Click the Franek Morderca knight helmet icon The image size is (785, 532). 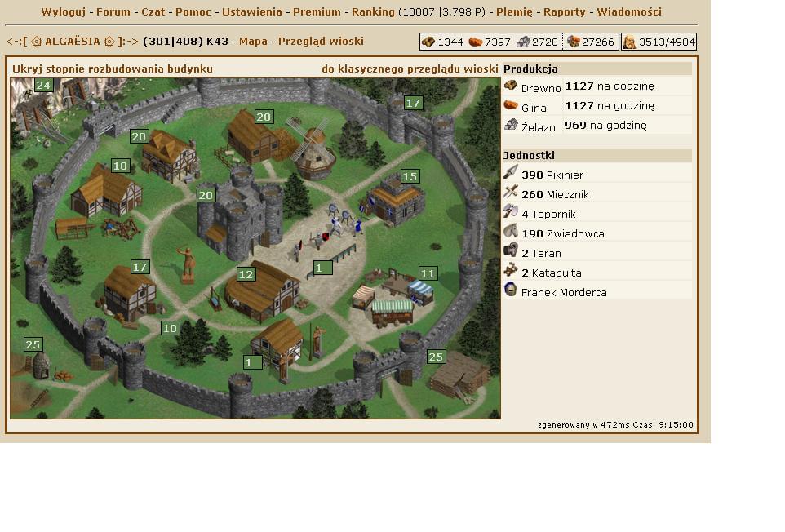point(511,290)
